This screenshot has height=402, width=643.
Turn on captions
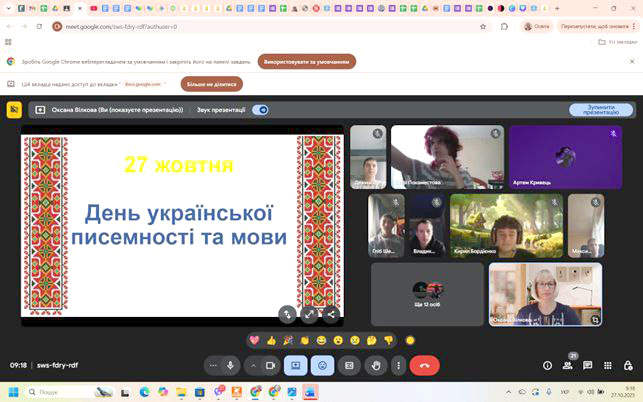pyautogui.click(x=349, y=366)
